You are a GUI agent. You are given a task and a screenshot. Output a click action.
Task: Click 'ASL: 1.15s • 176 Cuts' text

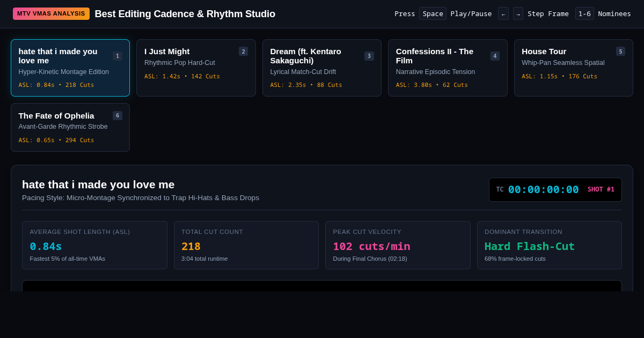[x=559, y=76]
